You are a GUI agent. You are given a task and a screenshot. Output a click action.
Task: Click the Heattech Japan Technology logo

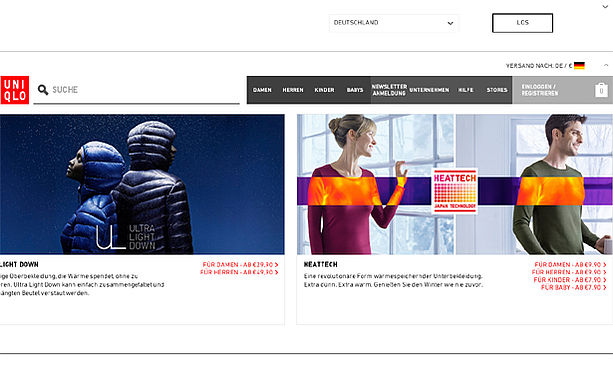(455, 192)
